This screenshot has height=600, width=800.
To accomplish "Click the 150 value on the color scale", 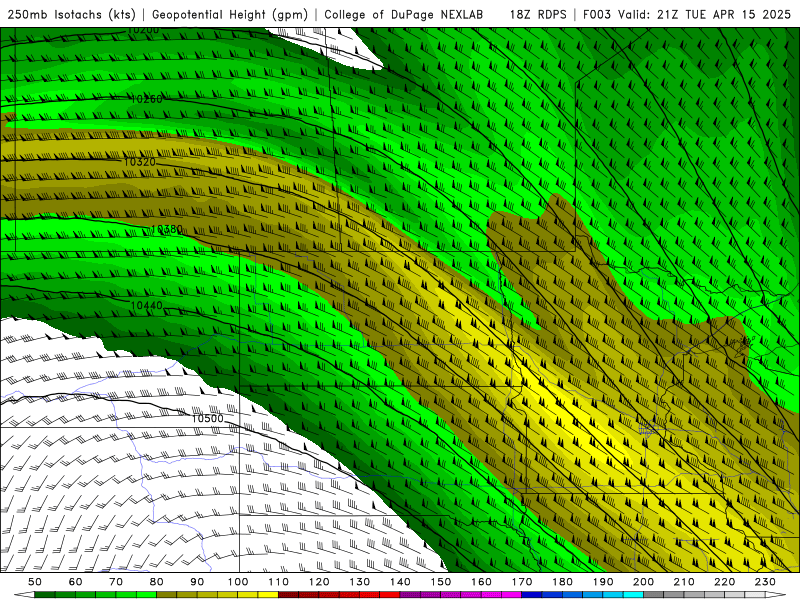I will tap(441, 582).
